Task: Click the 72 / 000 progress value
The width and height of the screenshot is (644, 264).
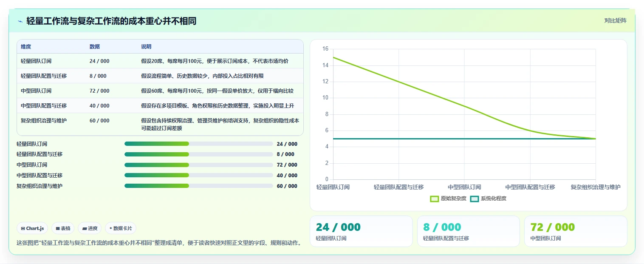Action: point(287,165)
